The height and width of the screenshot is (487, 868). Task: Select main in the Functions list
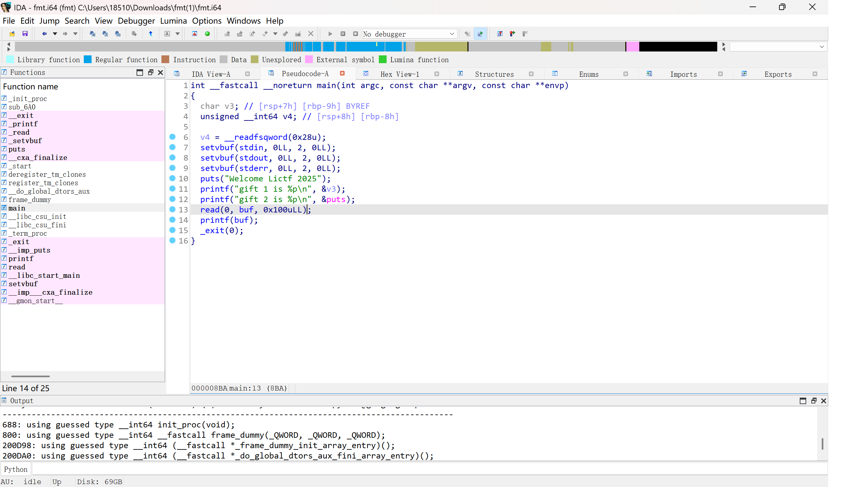tap(82, 208)
